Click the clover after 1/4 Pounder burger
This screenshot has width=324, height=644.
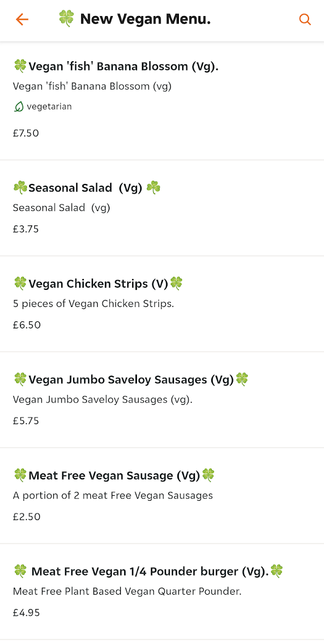(277, 570)
